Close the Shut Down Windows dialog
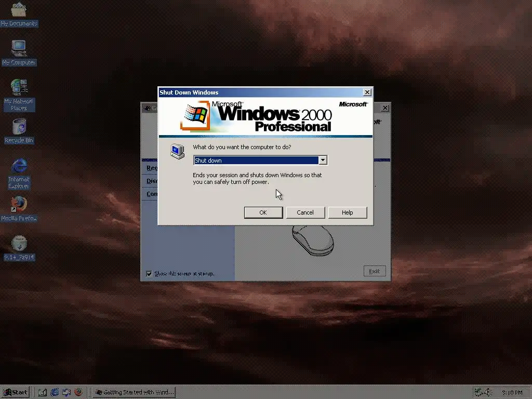Viewport: 532px width, 399px height. [x=367, y=92]
